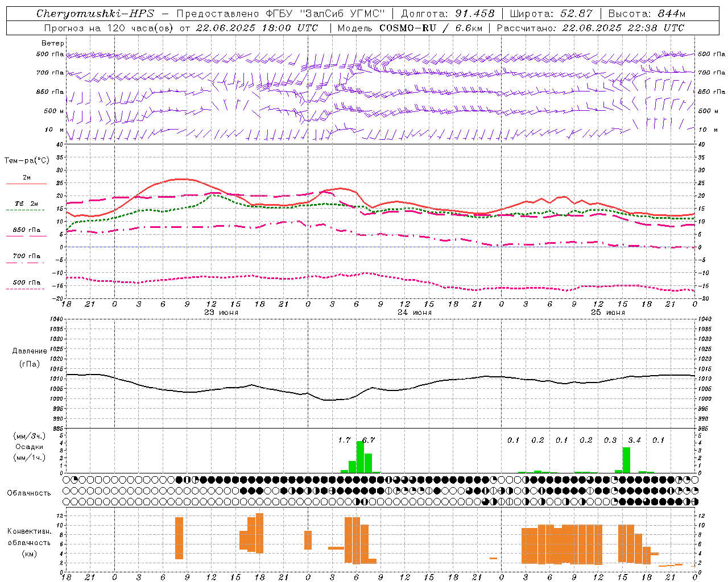This screenshot has height=582, width=728.
Task: Select the 'Высота: 844м' elevation value
Action: pyautogui.click(x=647, y=14)
